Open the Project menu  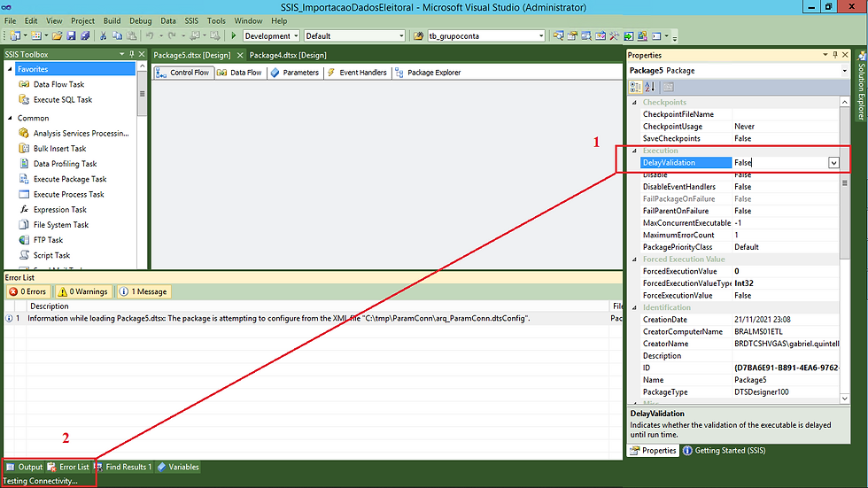pos(82,20)
